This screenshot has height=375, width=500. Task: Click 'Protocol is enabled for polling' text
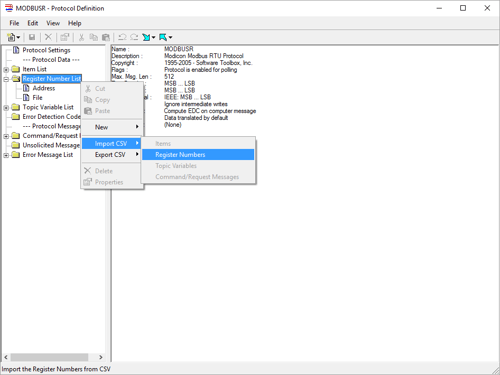tap(200, 70)
